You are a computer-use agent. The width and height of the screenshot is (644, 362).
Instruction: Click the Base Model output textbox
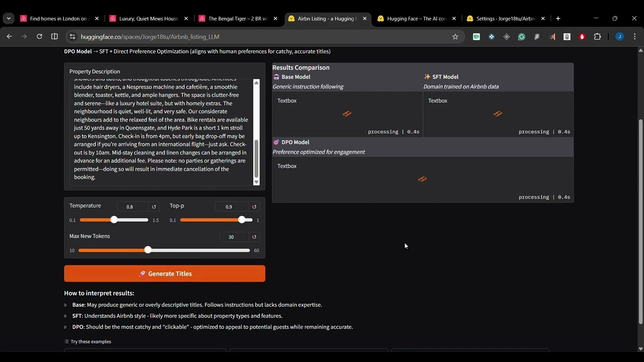(x=347, y=115)
